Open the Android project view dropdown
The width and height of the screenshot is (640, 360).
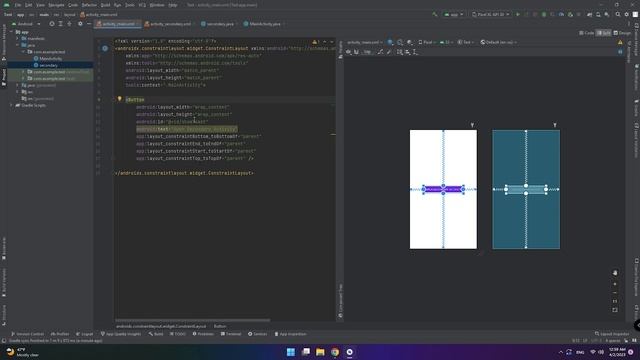[26, 24]
